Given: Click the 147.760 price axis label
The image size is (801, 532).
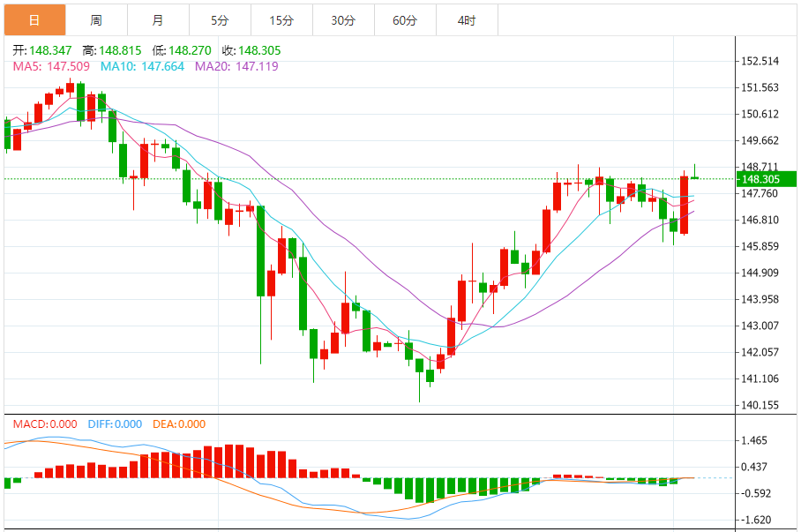Looking at the screenshot, I should click(x=760, y=193).
